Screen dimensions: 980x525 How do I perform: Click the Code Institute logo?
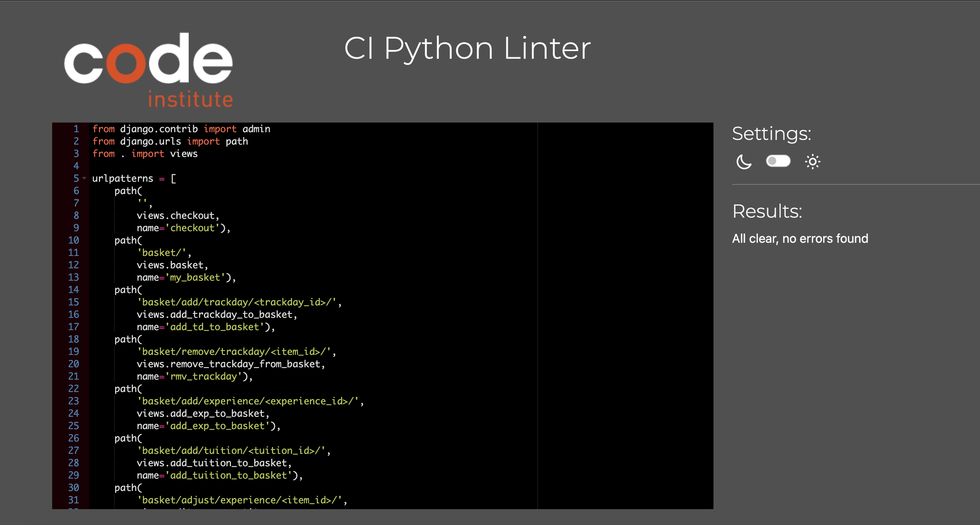[148, 70]
